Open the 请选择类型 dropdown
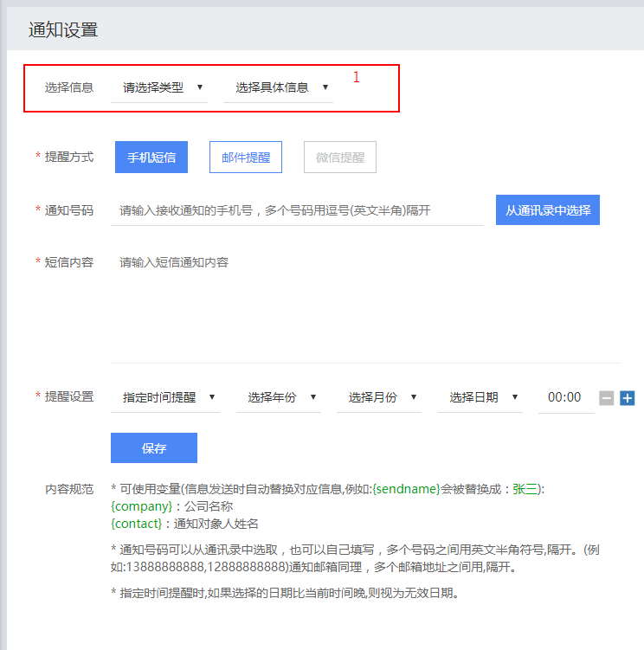This screenshot has width=644, height=650. [x=160, y=87]
